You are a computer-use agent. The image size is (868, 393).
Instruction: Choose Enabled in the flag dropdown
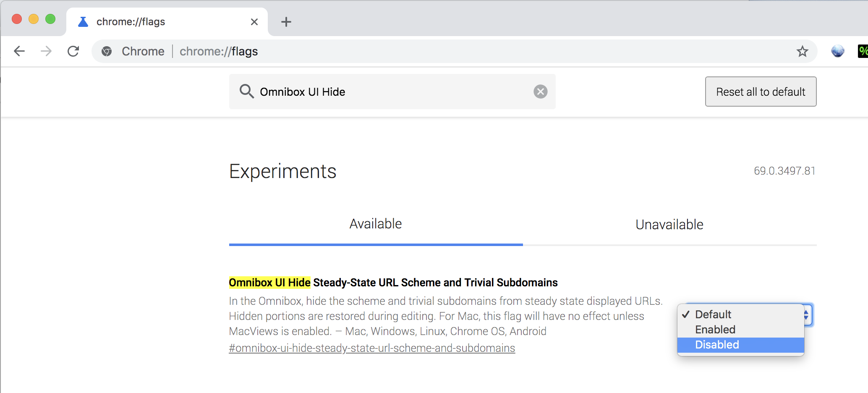point(740,330)
